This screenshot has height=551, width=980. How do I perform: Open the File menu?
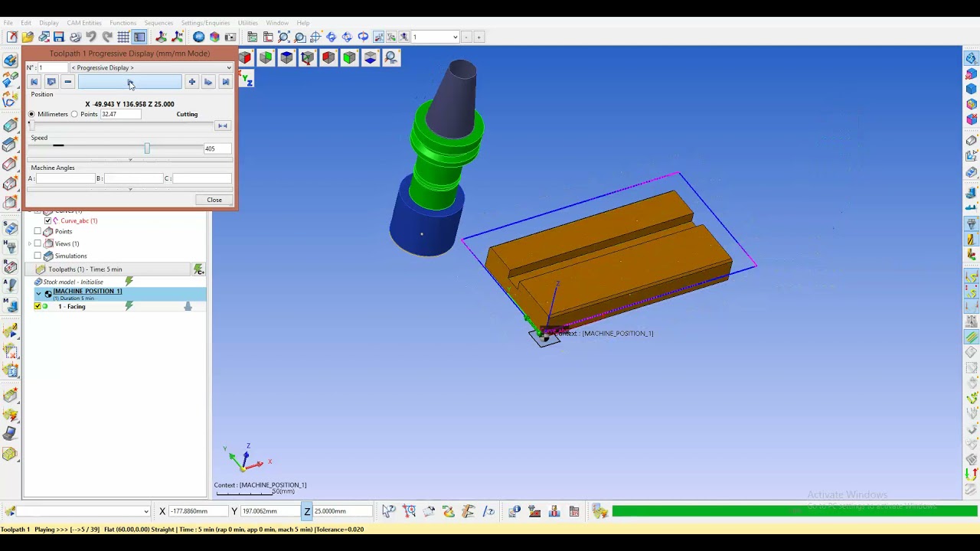click(8, 23)
